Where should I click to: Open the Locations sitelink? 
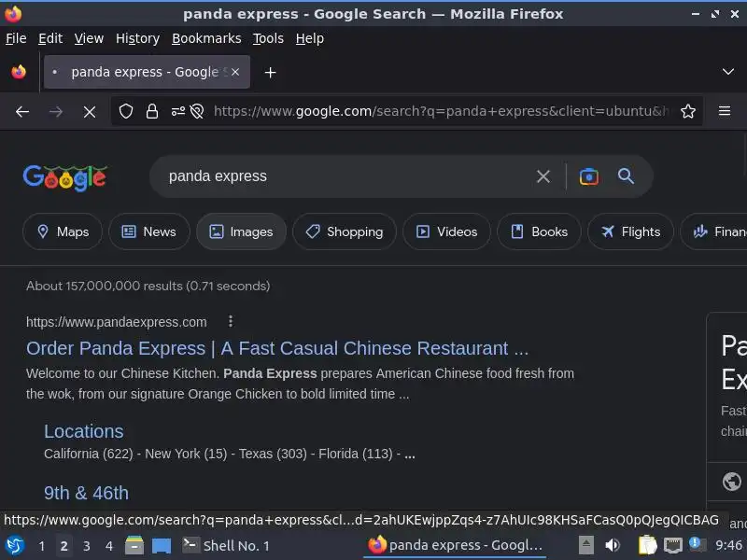coord(84,431)
